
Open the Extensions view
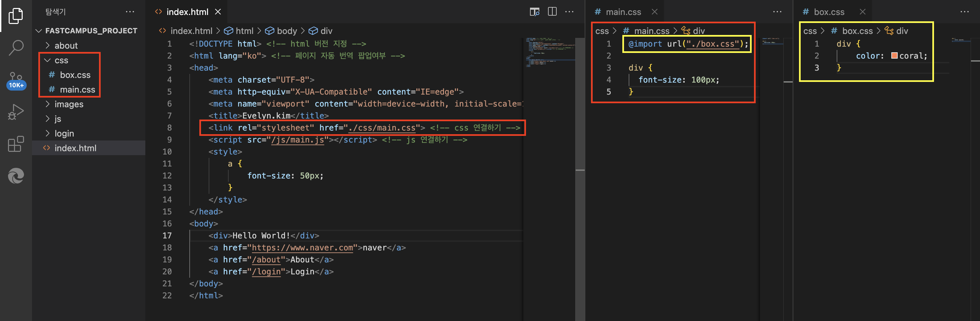tap(16, 144)
